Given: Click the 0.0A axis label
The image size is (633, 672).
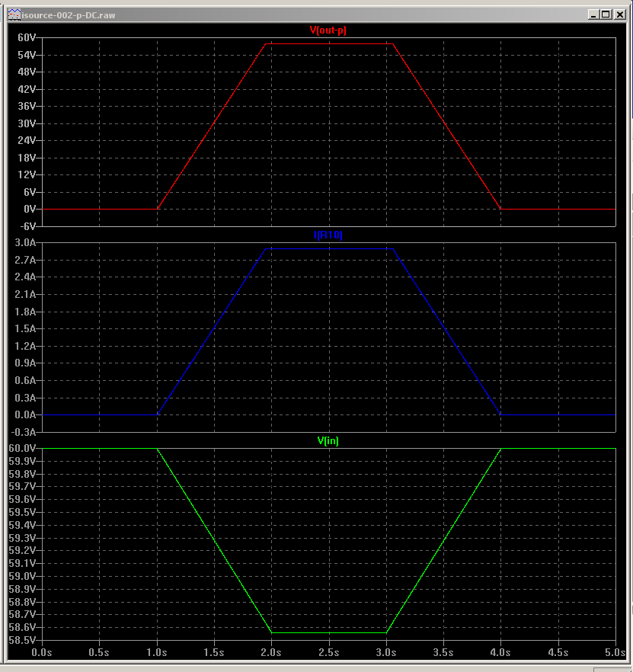Looking at the screenshot, I should [x=25, y=414].
